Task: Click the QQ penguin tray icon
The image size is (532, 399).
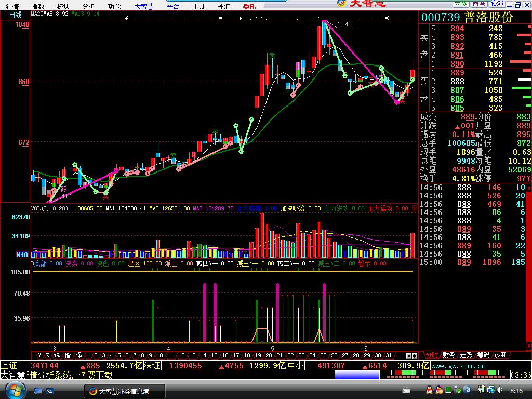Action: (429, 390)
